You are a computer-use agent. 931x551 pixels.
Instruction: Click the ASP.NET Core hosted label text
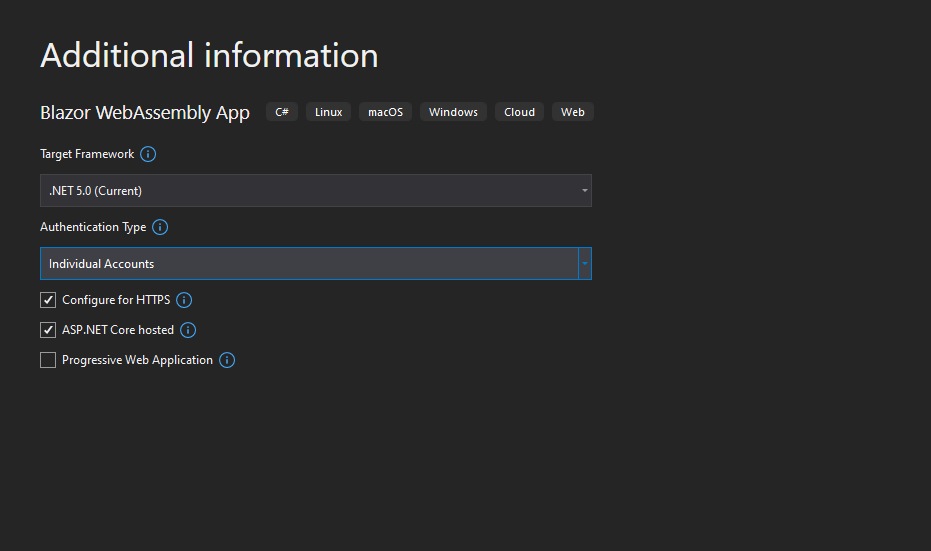point(118,330)
